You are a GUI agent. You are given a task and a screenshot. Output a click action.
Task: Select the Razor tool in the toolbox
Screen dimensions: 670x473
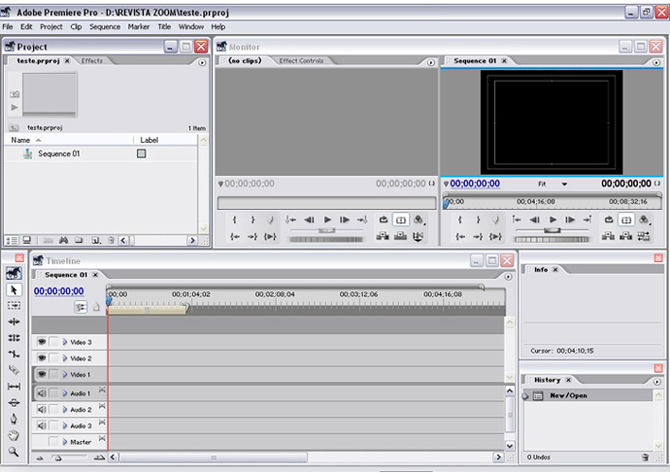14,369
